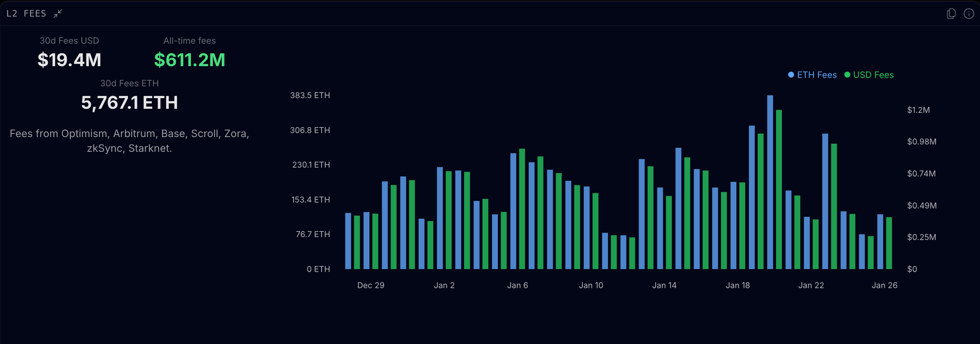Click the Dec 29 axis date label
Screen dimensions: 980x344
point(370,286)
